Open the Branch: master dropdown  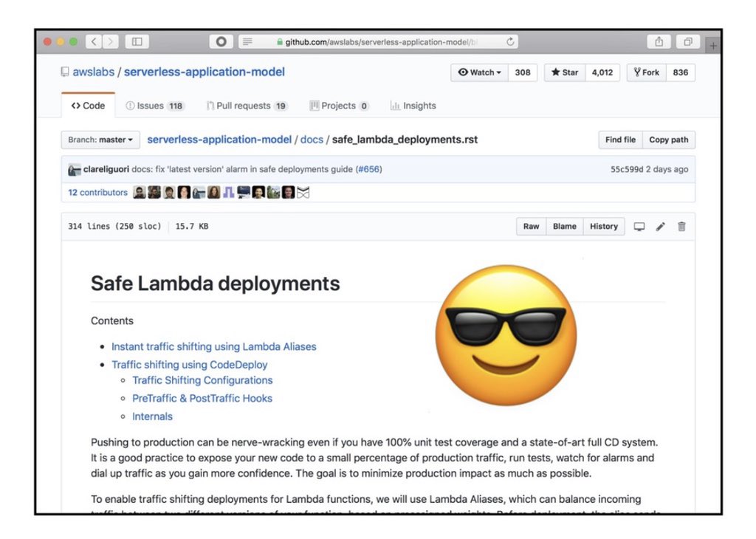[x=100, y=140]
